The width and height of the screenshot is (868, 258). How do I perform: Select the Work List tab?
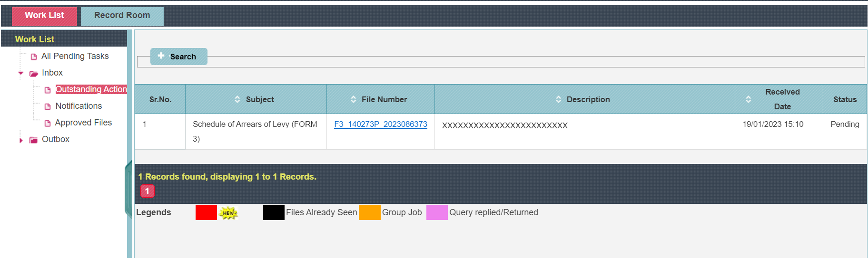(44, 16)
